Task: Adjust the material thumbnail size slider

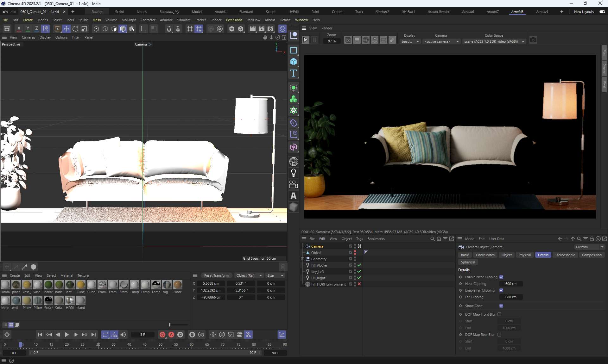Action: (170, 325)
